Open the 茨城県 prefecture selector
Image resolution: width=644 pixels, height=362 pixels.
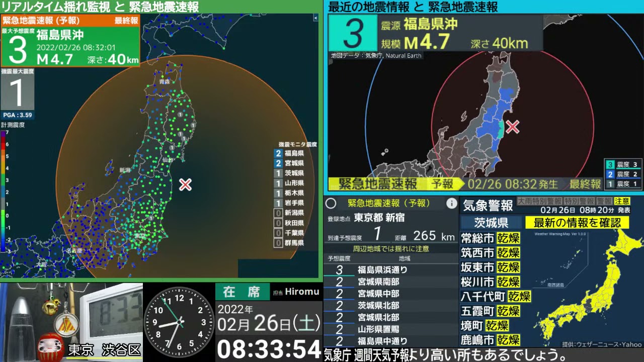[x=491, y=223]
